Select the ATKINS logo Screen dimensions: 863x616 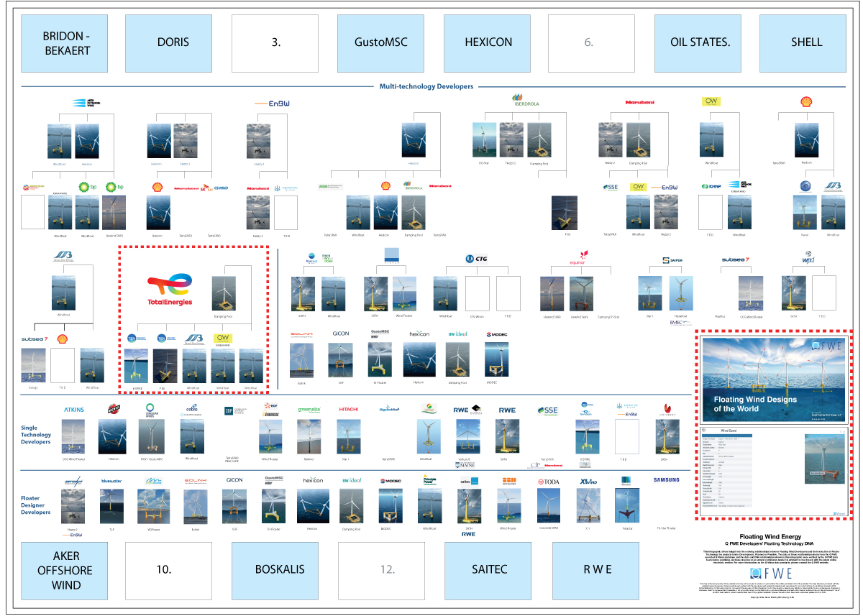74,410
